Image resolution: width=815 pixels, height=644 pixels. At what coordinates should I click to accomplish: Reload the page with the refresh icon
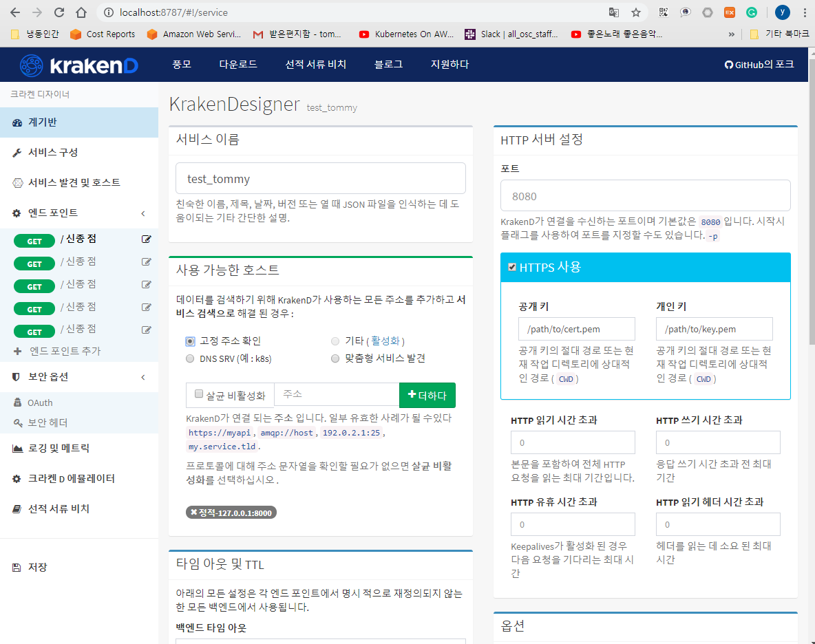tap(59, 12)
